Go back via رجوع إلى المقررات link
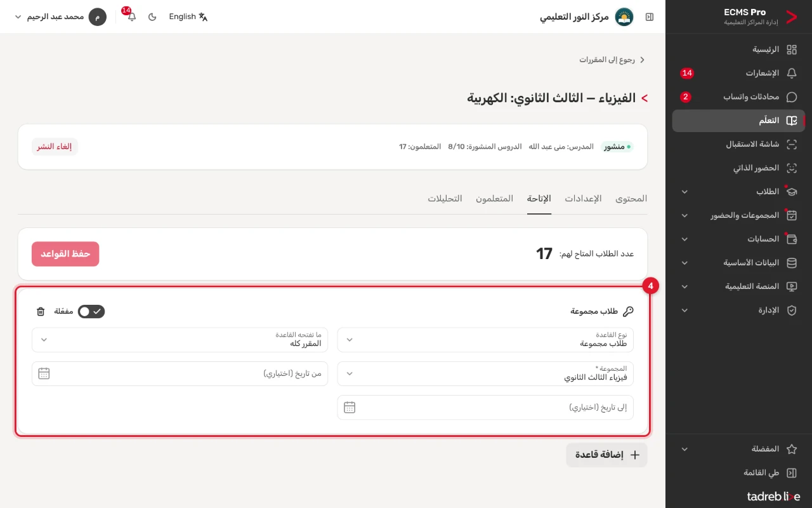812x508 pixels. tap(612, 60)
